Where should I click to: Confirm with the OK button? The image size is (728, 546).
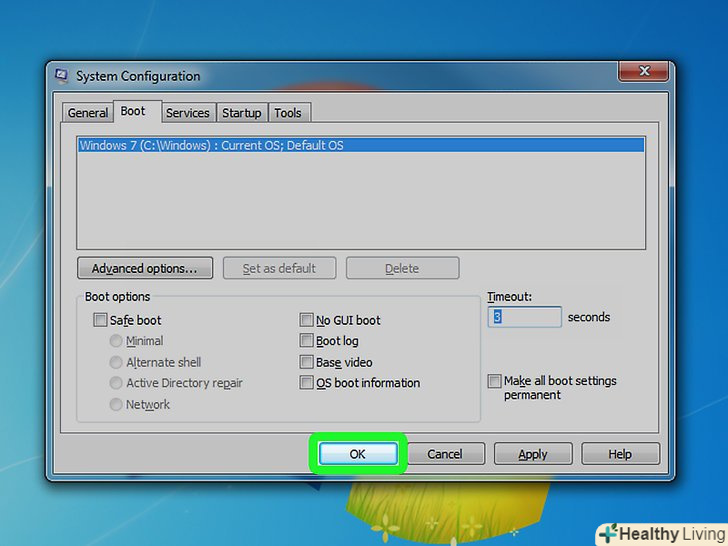tap(358, 454)
